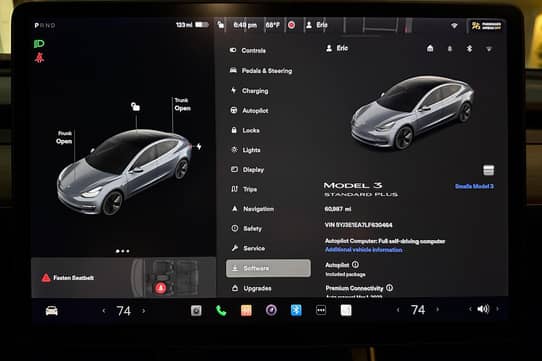Select the Trips menu item

[x=244, y=189]
